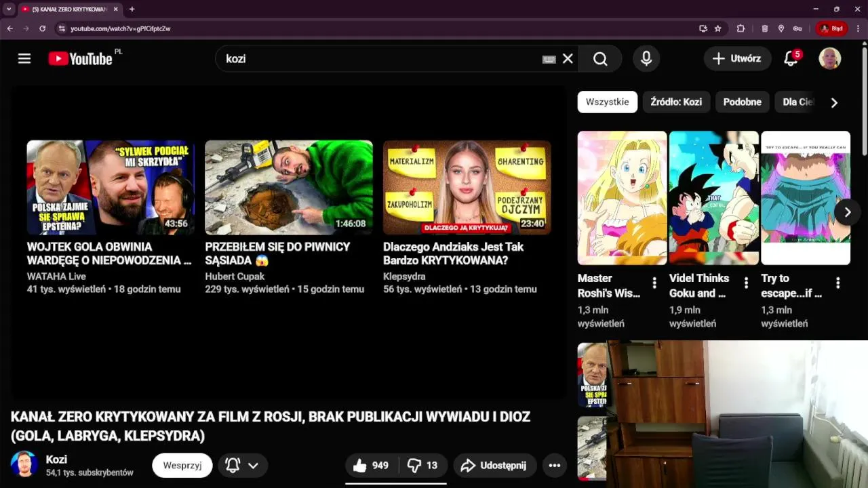Bookmark this page with the star
The height and width of the screenshot is (488, 868).
click(x=718, y=28)
